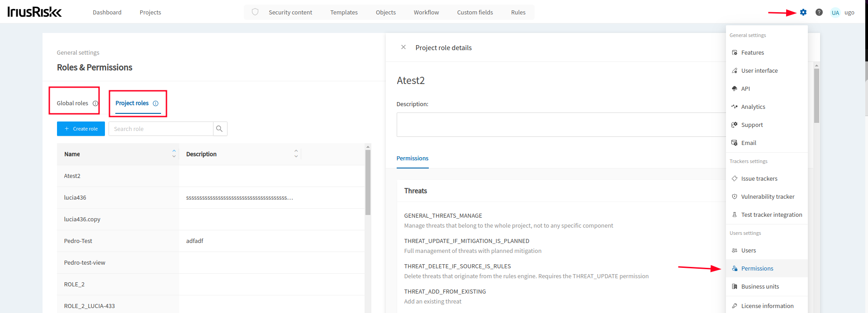Select the Pedro-Test role row
This screenshot has width=868, height=313.
click(211, 241)
